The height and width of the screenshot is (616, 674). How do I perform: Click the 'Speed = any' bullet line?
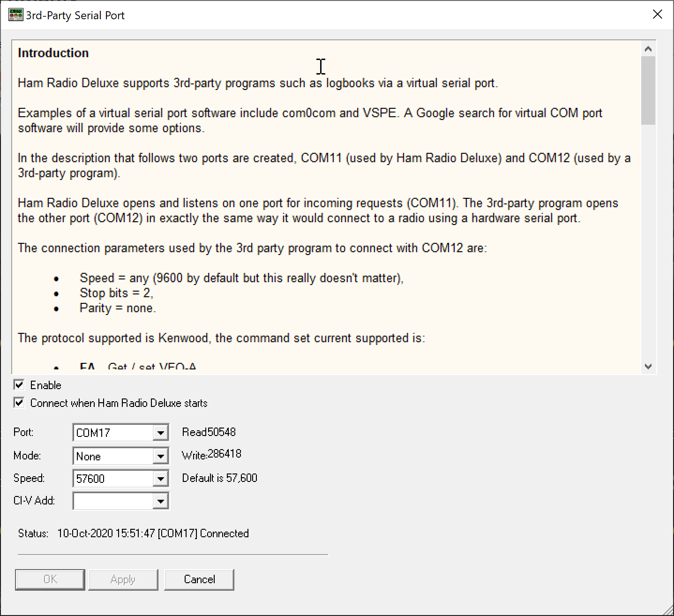(x=241, y=278)
